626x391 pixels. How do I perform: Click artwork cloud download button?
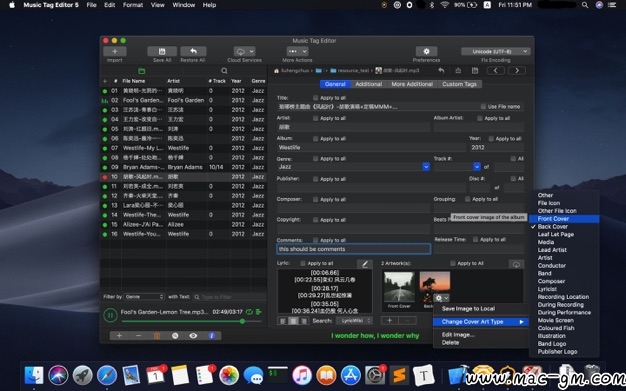[x=516, y=264]
